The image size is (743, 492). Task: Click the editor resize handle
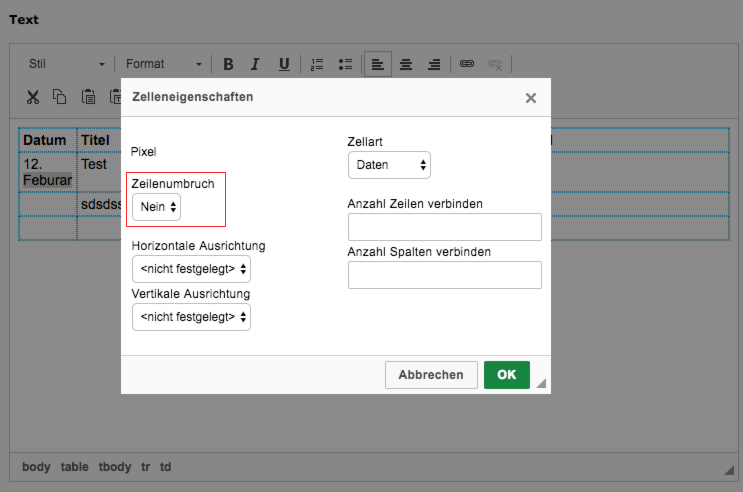(729, 470)
